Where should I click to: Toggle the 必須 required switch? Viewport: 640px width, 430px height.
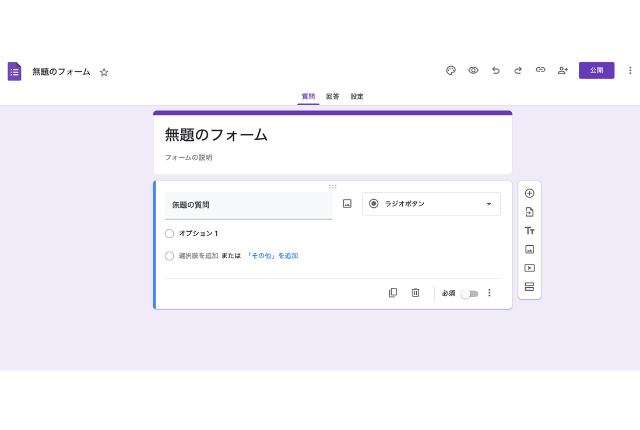click(x=469, y=293)
